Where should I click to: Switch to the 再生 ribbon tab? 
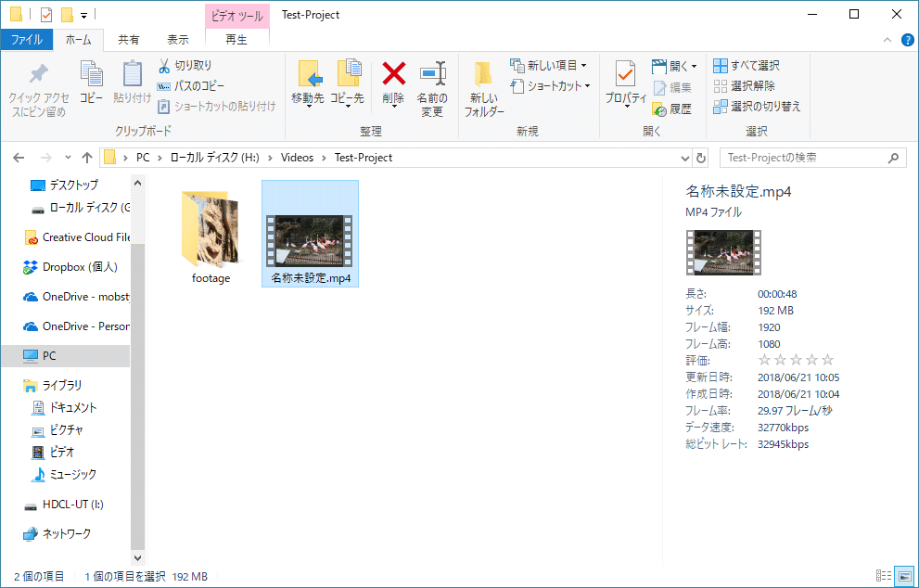[x=236, y=40]
